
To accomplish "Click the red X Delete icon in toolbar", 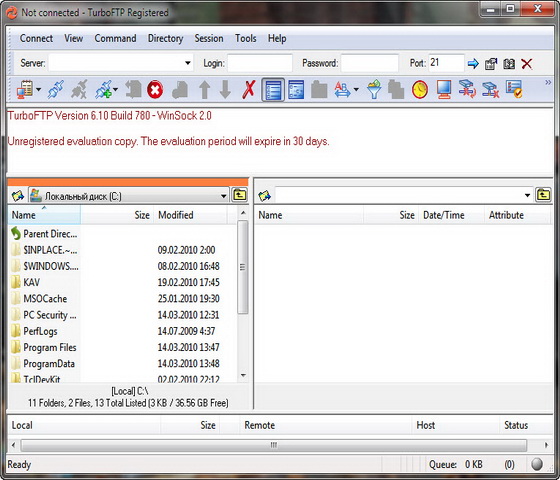I will click(x=249, y=90).
